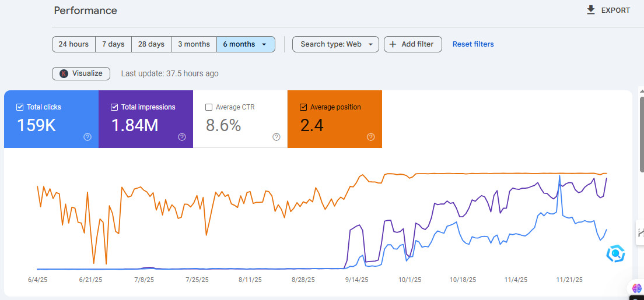Click the 11/4/25 date axis label
Screen dimensions: 644x300
(516, 280)
